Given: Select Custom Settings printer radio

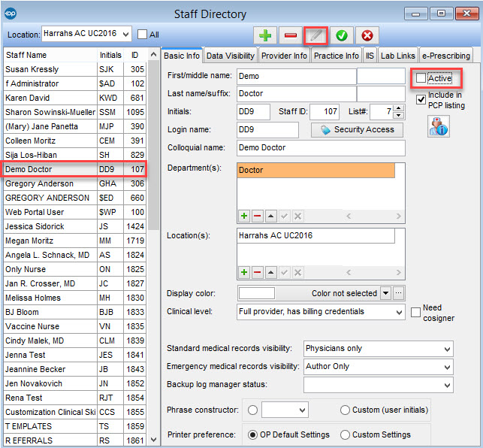Looking at the screenshot, I should point(345,434).
